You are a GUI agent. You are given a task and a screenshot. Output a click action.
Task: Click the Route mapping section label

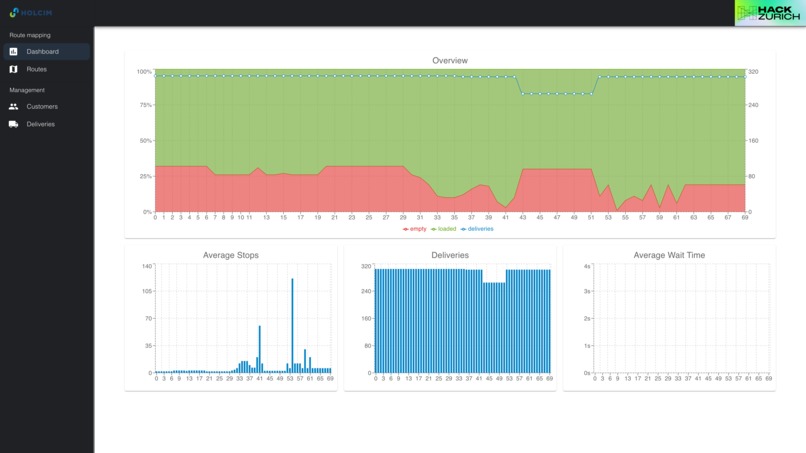pos(30,35)
